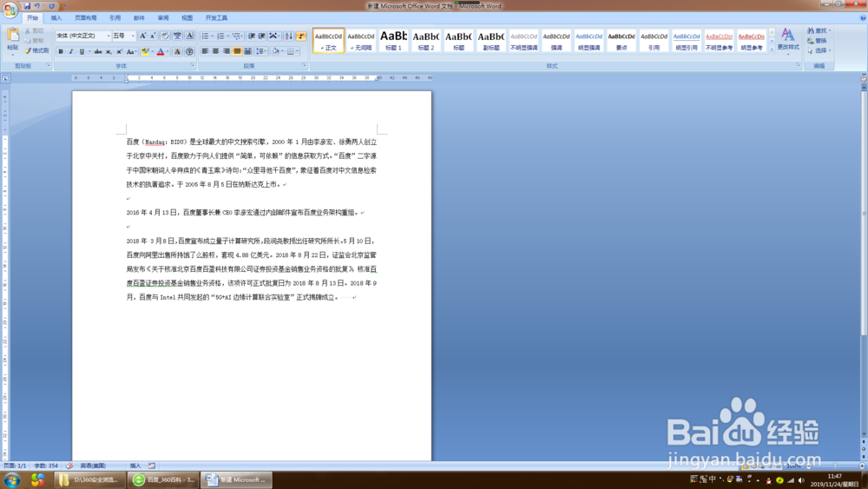868x489 pixels.
Task: Click the ruler tab selector icon
Action: [x=5, y=78]
